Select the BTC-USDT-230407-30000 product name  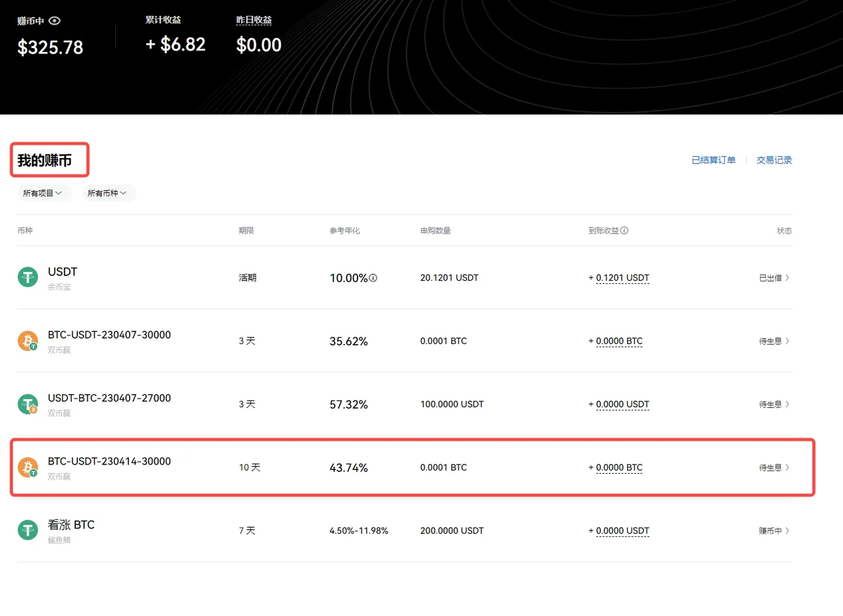[109, 335]
